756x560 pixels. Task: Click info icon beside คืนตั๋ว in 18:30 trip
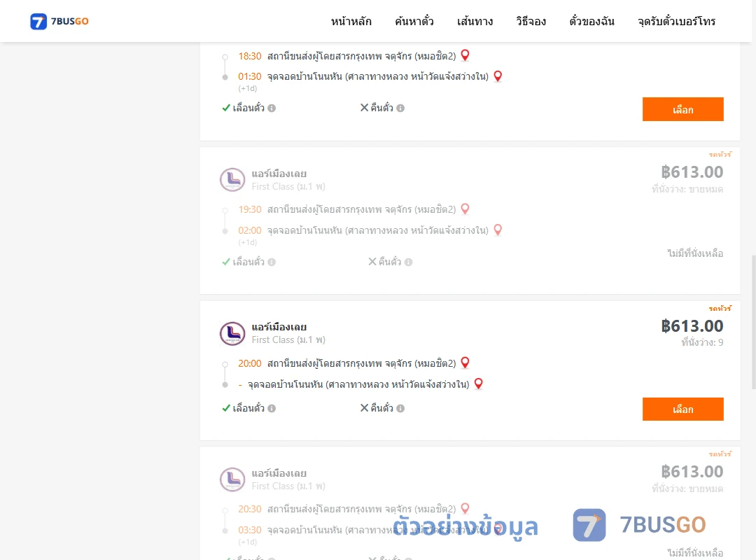[x=400, y=108]
